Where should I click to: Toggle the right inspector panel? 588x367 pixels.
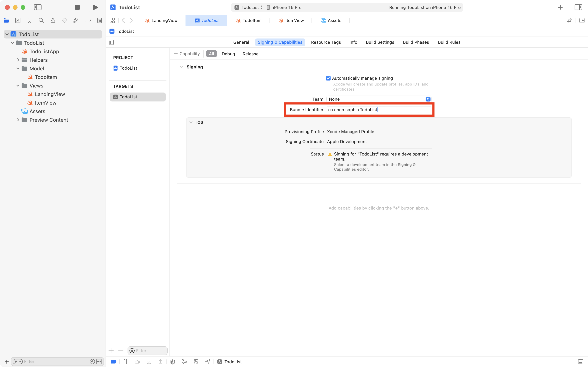pos(578,7)
